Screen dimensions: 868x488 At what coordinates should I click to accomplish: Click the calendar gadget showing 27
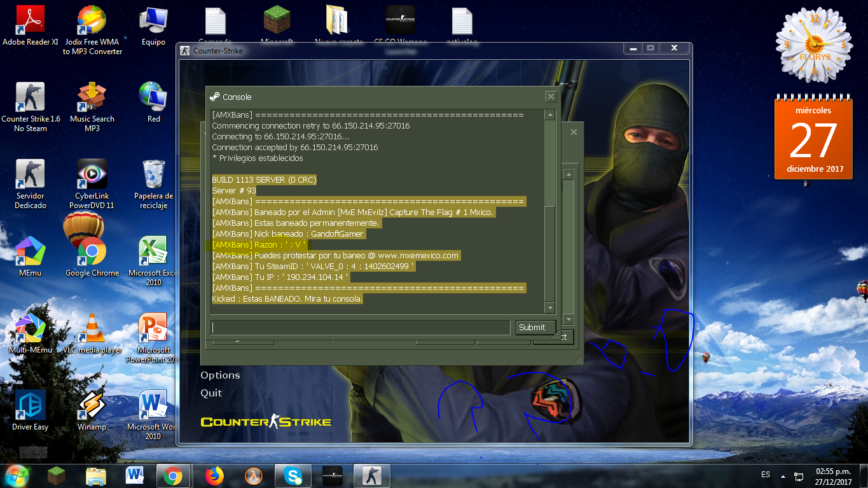point(815,137)
